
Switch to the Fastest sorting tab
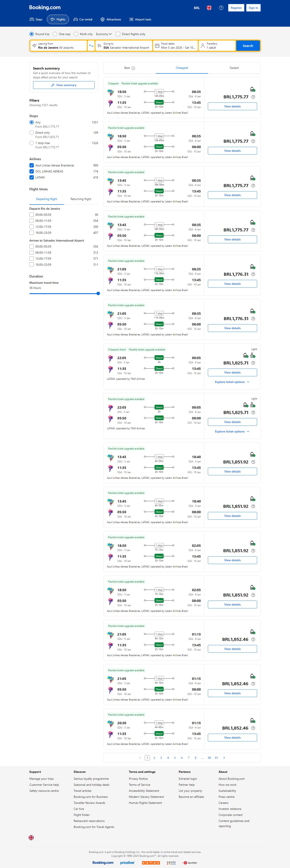(x=234, y=68)
